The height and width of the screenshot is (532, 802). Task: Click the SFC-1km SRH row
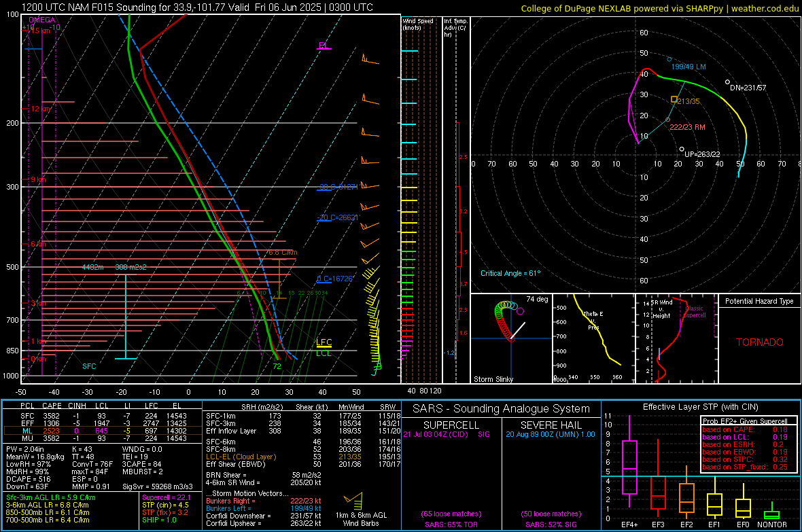303,416
